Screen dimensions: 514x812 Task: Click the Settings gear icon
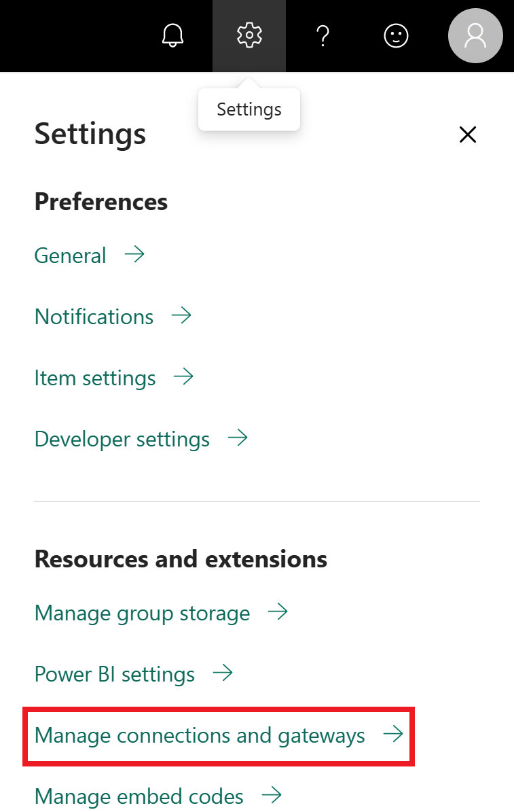point(249,35)
